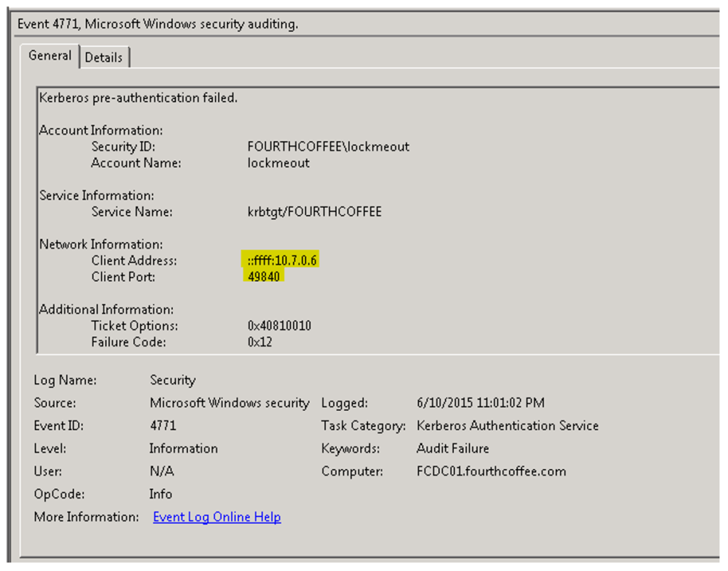Click the Account Name value lockmeout
This screenshot has height=571, width=728.
pos(278,163)
